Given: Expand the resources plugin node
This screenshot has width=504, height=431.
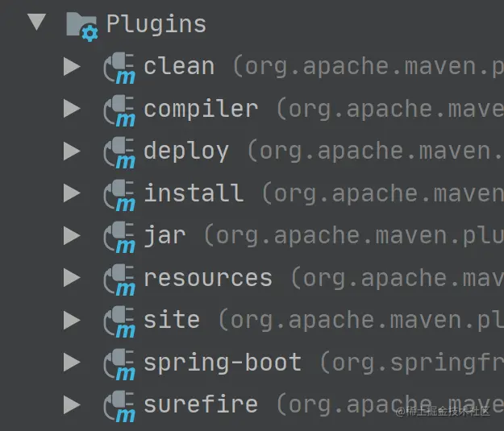Looking at the screenshot, I should 72,277.
